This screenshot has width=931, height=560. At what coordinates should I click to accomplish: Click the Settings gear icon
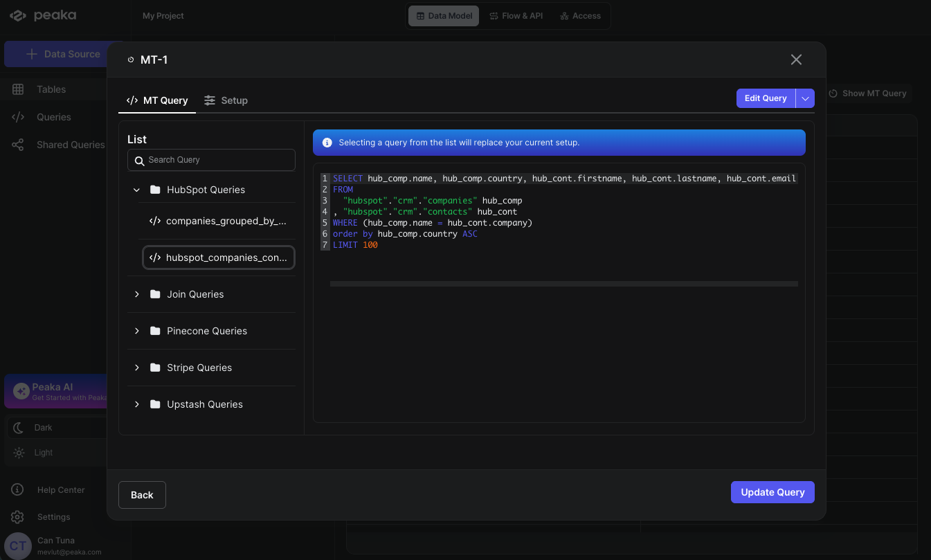pos(18,517)
